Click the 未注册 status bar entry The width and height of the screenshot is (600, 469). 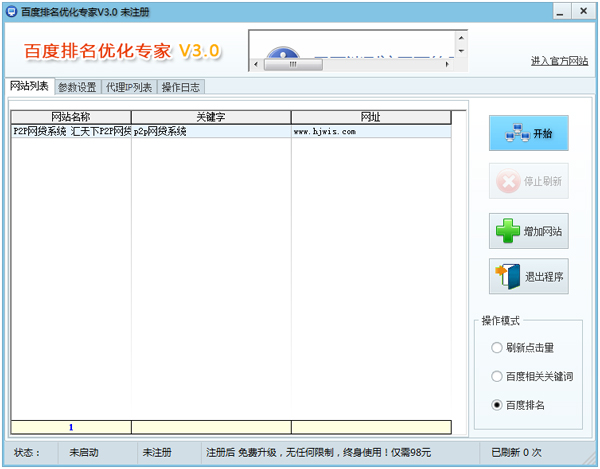pos(157,453)
